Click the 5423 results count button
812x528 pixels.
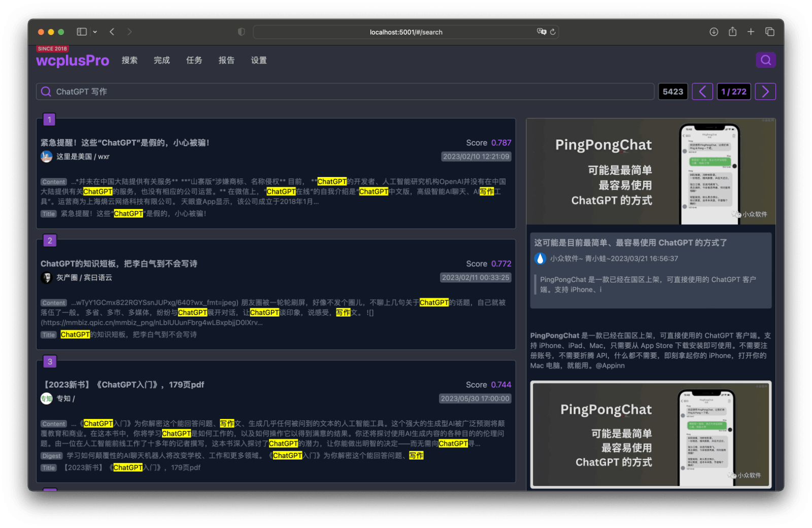(672, 91)
